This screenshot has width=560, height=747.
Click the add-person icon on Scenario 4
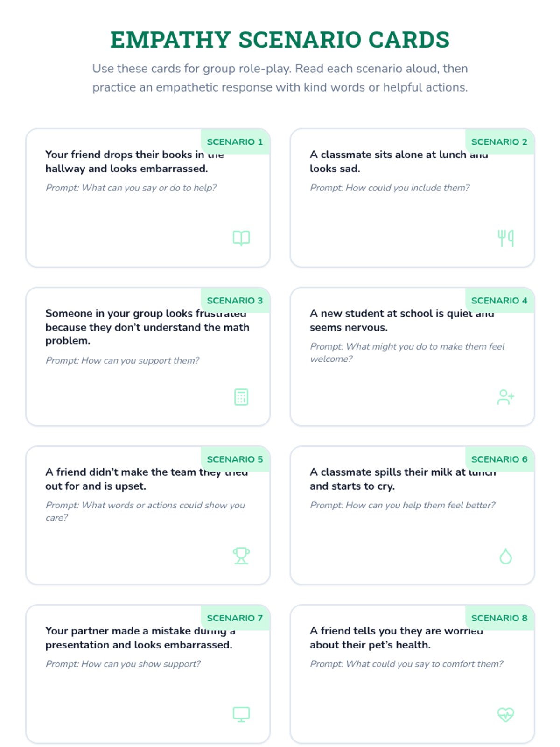(506, 397)
